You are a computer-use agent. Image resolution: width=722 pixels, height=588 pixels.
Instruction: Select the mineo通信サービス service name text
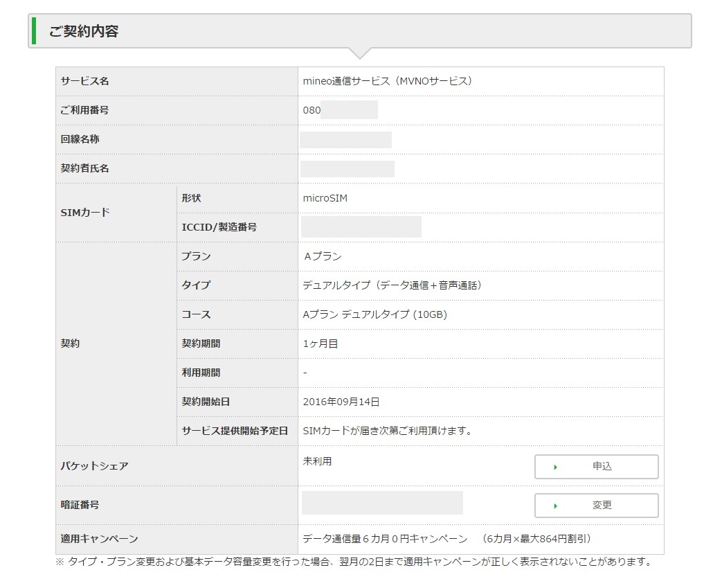pos(388,81)
